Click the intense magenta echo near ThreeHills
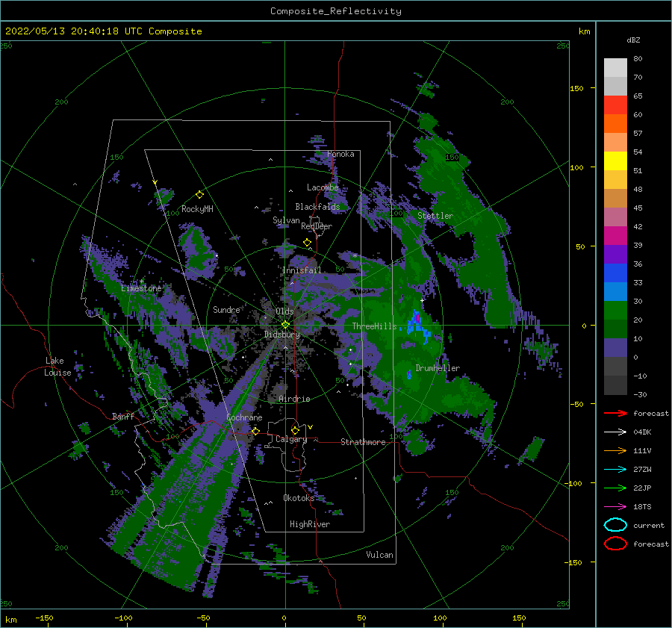This screenshot has width=672, height=628. (417, 319)
